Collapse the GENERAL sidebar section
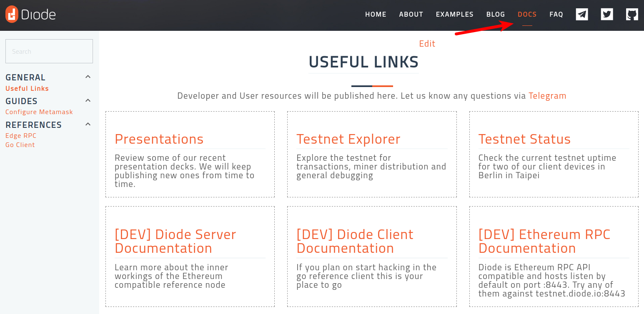Viewport: 644px width, 314px height. [88, 77]
